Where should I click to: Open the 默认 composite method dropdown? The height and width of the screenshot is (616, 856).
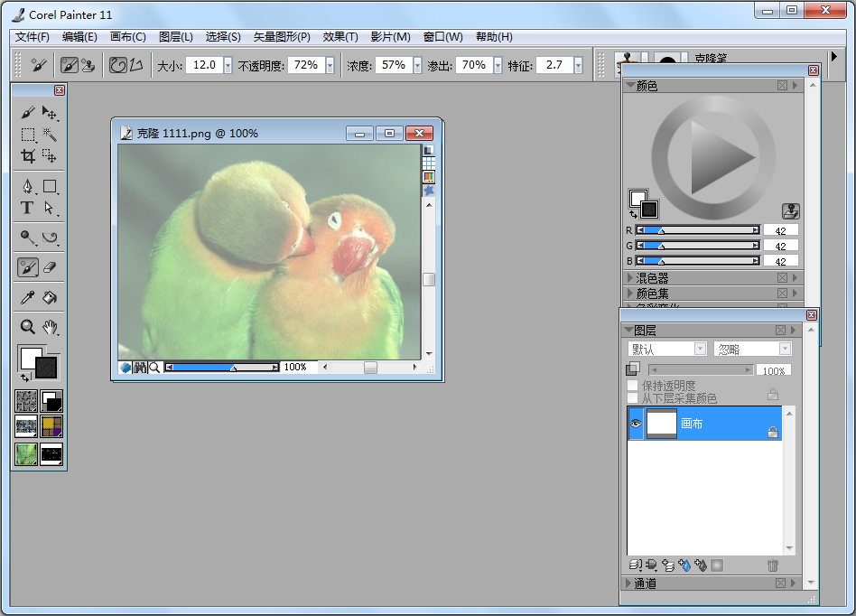tap(700, 349)
